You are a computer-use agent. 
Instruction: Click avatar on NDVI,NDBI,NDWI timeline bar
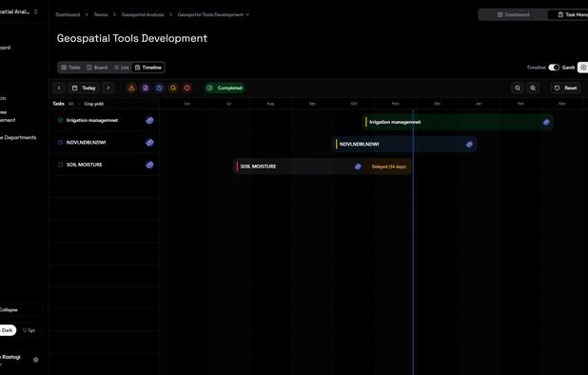[469, 144]
